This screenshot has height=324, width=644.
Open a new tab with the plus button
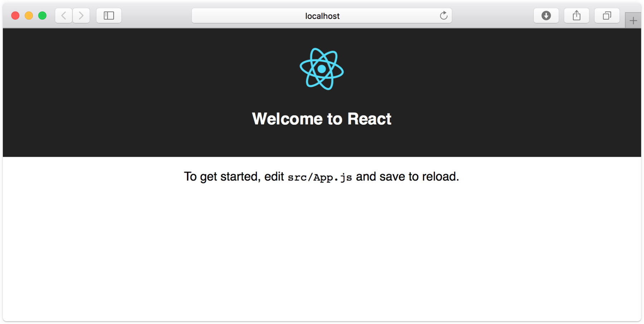(633, 20)
